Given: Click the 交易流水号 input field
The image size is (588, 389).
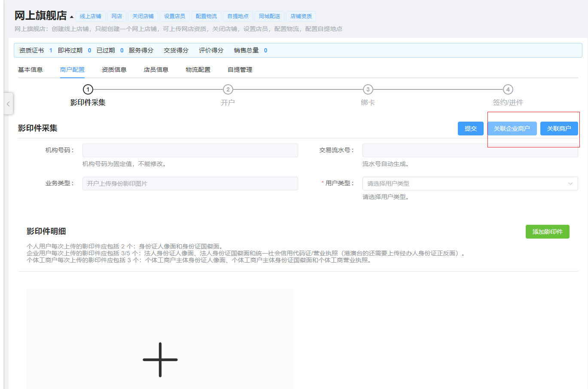Looking at the screenshot, I should click(x=470, y=150).
